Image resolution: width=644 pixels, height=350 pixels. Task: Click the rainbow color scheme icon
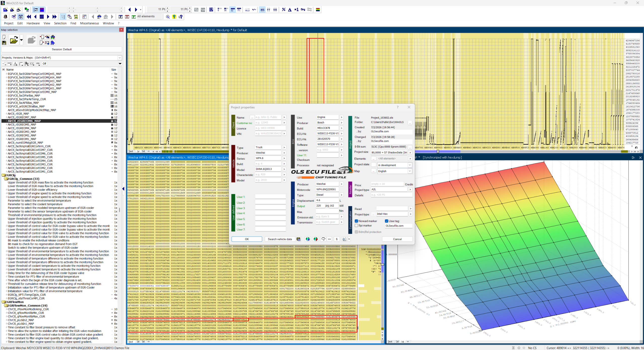tap(318, 10)
